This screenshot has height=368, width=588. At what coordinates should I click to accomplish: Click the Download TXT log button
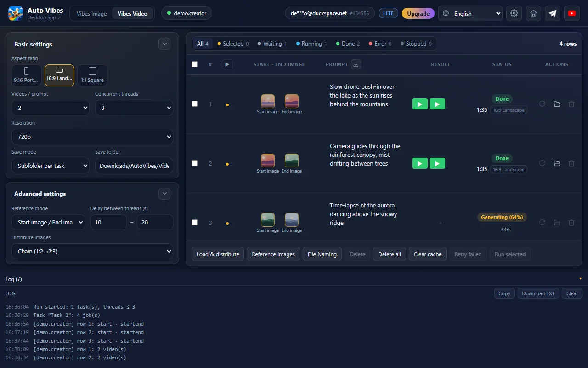(x=538, y=293)
